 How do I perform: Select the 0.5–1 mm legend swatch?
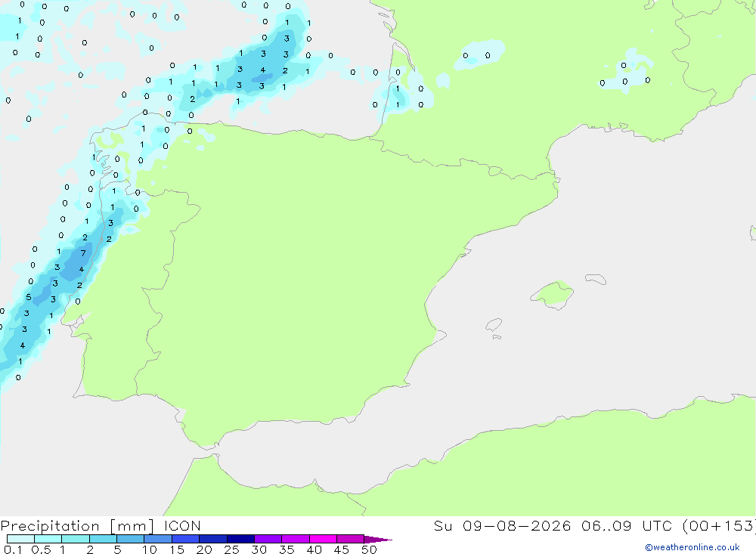(48, 539)
